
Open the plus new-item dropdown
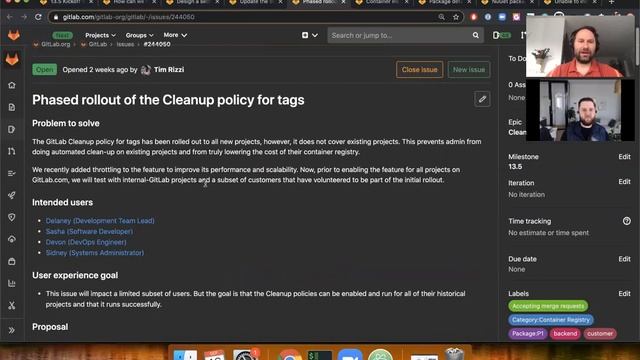(x=309, y=35)
